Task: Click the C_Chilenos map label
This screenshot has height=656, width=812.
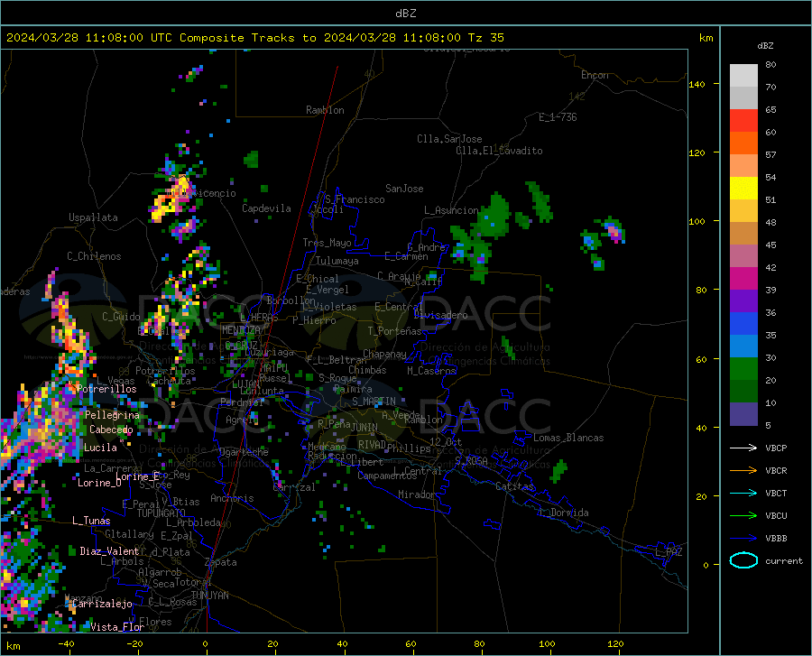Action: point(94,256)
